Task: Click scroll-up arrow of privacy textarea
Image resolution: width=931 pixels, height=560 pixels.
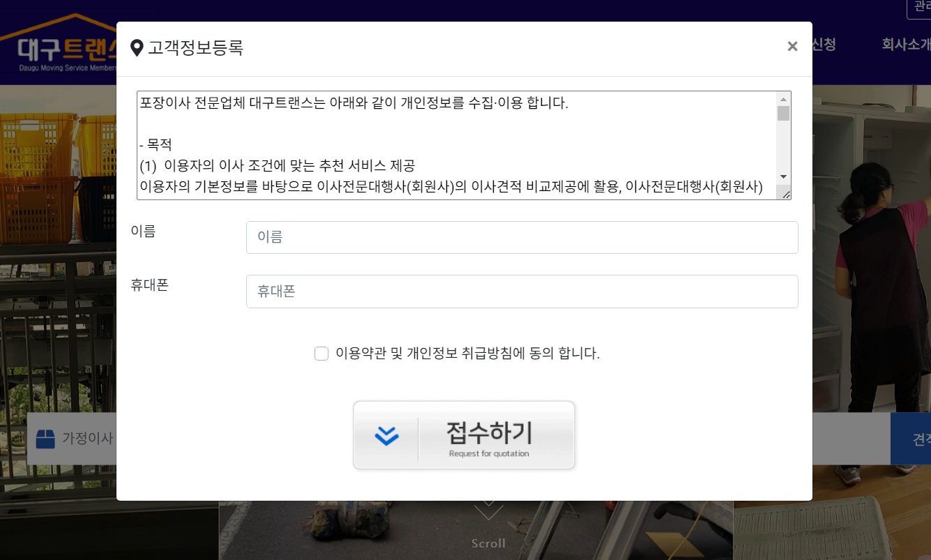Action: [783, 98]
